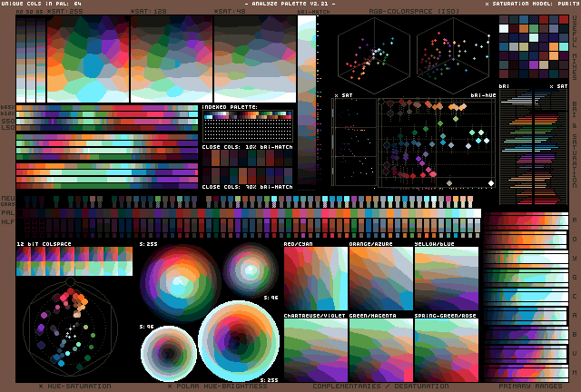Open the CHARTREUSE/VIOLET complementary map
The image size is (581, 392).
click(316, 350)
